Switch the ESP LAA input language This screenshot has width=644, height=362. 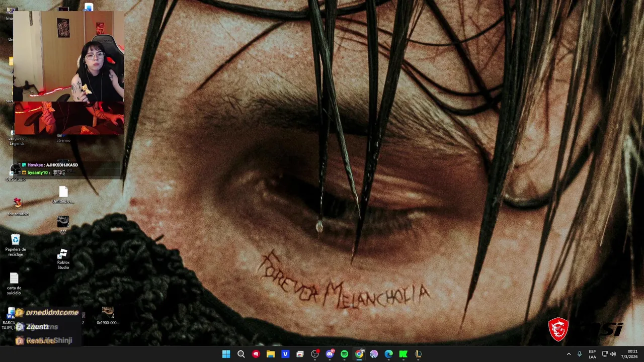pyautogui.click(x=592, y=354)
